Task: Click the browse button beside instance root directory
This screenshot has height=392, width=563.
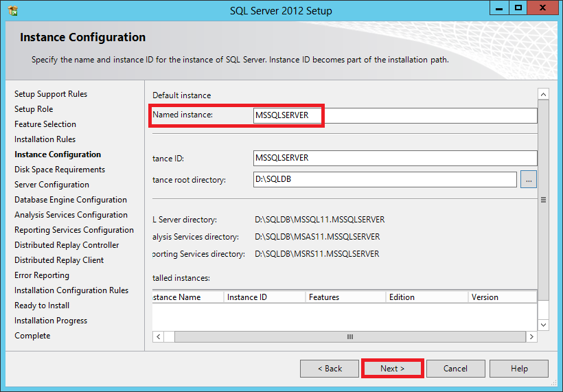Action: tap(529, 180)
